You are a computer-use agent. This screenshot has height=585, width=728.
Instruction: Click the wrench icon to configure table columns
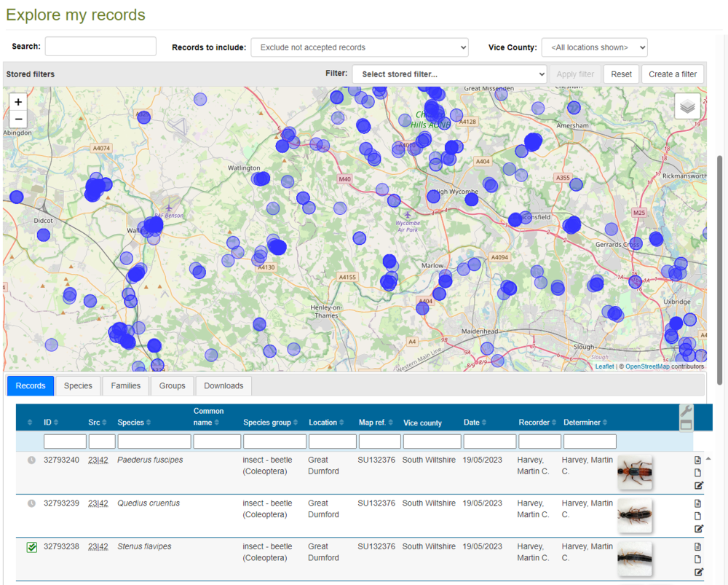pos(686,412)
